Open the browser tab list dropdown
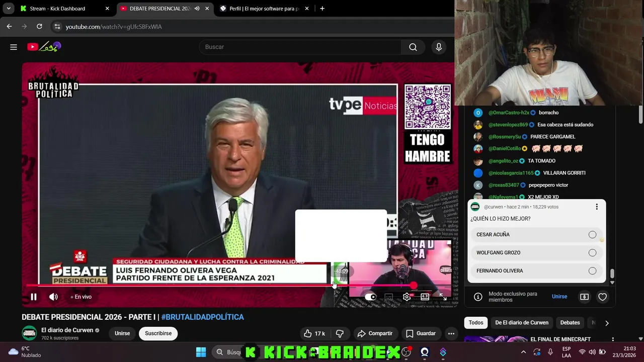Image resolution: width=644 pixels, height=362 pixels. click(9, 9)
